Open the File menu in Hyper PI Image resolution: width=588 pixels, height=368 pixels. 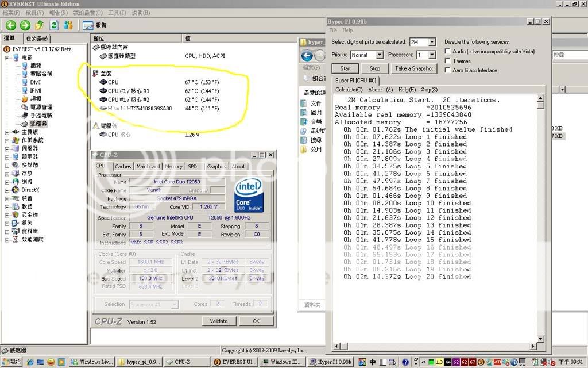point(333,30)
